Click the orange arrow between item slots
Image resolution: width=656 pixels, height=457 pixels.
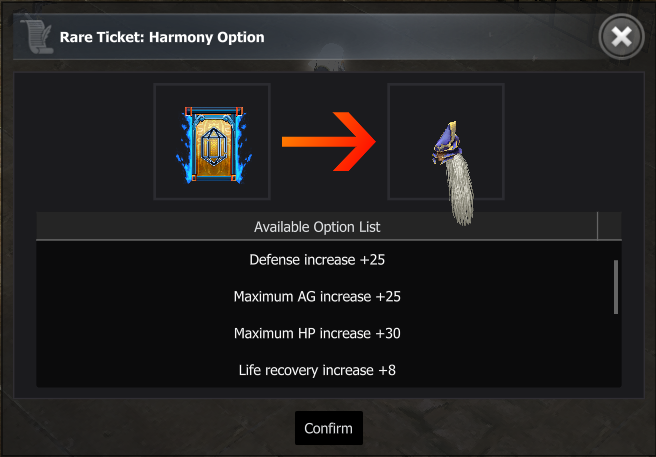coord(328,142)
